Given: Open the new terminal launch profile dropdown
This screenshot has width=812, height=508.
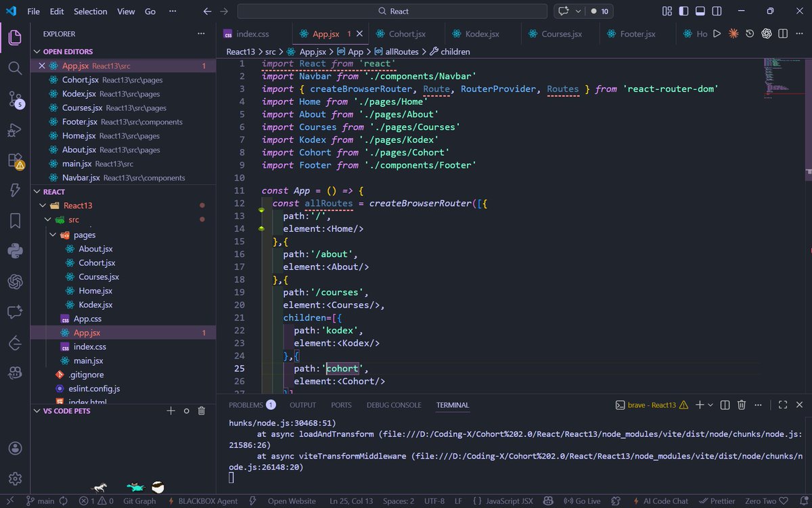Looking at the screenshot, I should click(710, 405).
